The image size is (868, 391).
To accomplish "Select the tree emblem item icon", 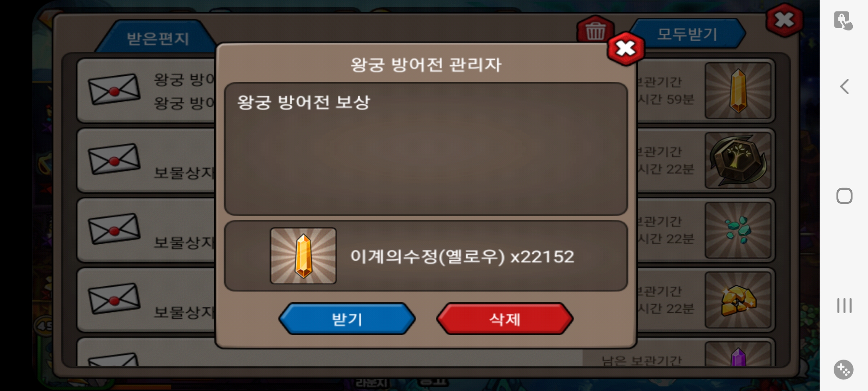I will [x=738, y=160].
